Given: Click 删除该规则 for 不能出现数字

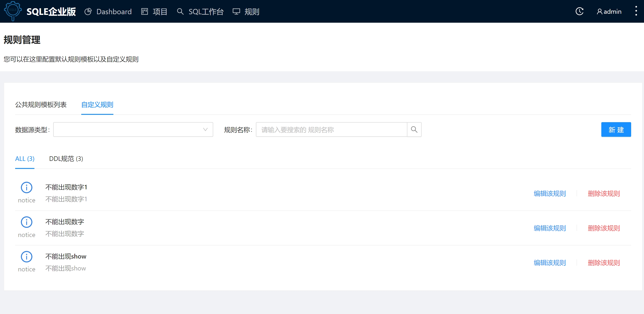Looking at the screenshot, I should 604,228.
